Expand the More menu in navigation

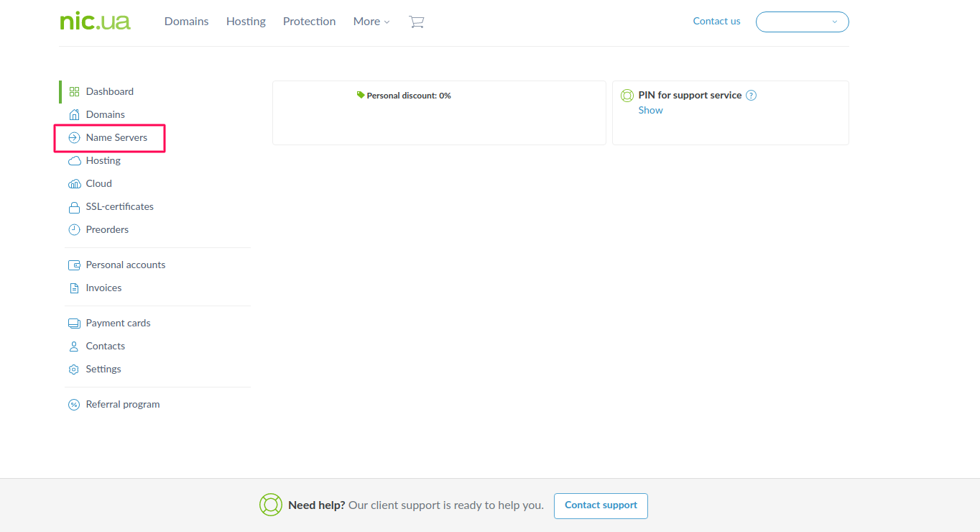371,22
